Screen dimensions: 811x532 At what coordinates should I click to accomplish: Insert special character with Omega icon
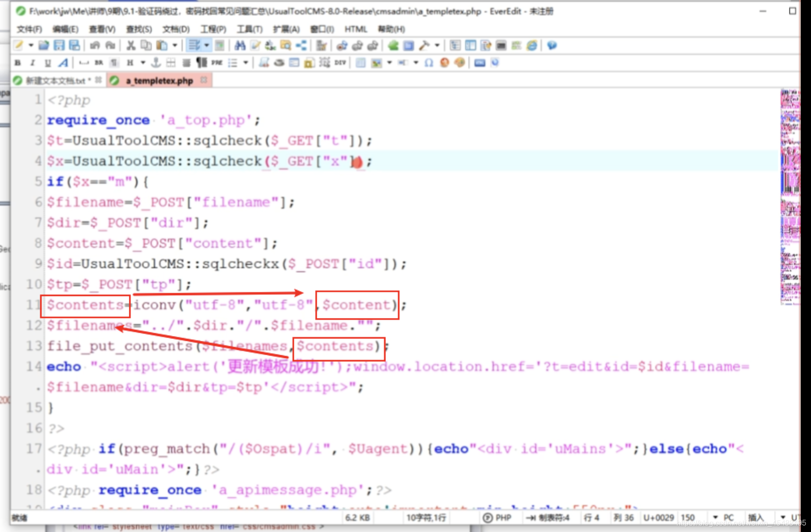[x=429, y=62]
